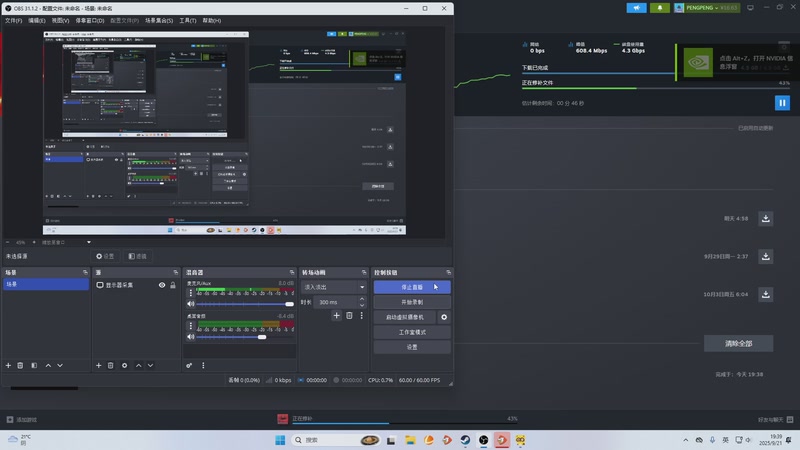Open Steam announcements megaphone button
800x450 pixels.
click(x=637, y=8)
